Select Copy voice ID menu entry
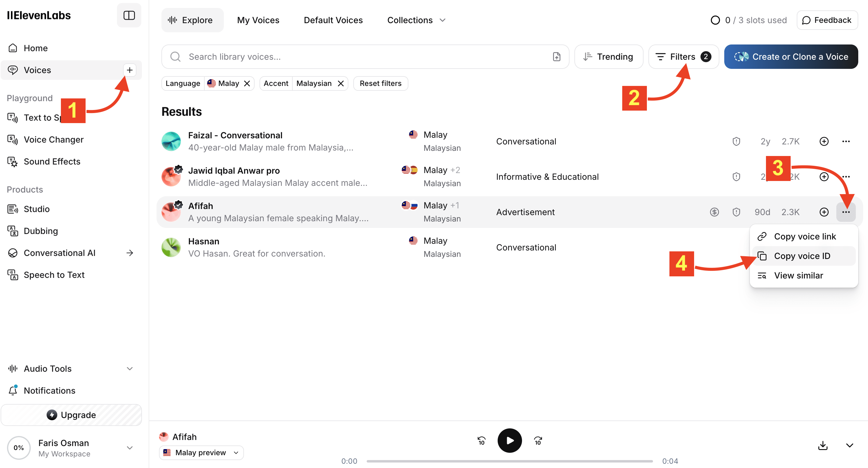The width and height of the screenshot is (868, 468). [x=802, y=256]
